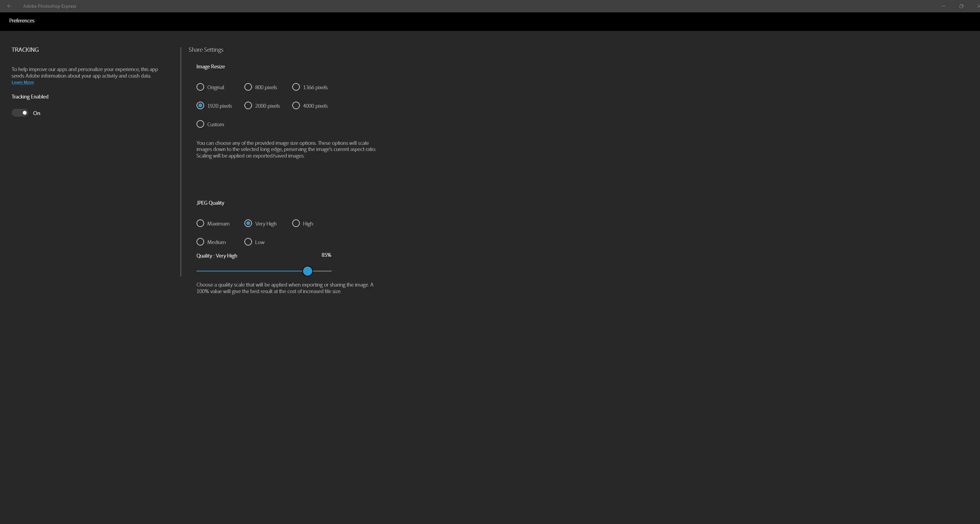
Task: Turn off the Tracking Enabled toggle
Action: [x=20, y=113]
